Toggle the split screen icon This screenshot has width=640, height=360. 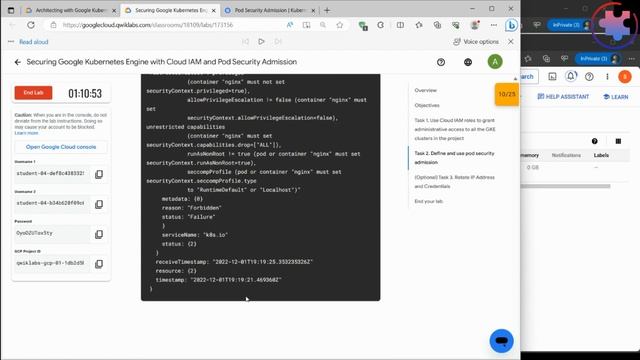pos(400,25)
